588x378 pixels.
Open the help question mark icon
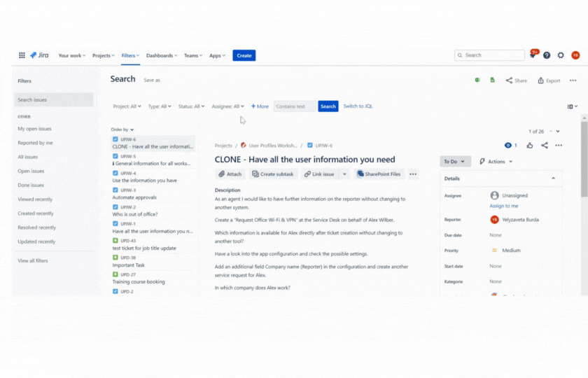click(x=547, y=55)
